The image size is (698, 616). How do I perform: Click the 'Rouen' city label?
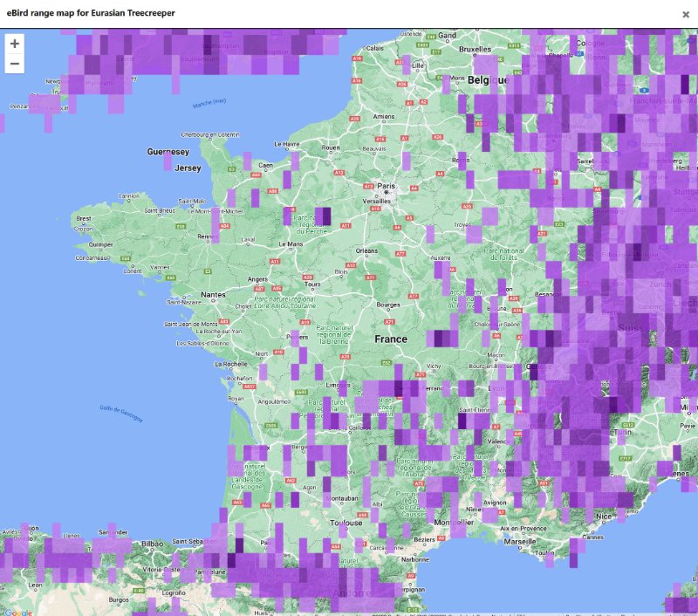tap(331, 147)
